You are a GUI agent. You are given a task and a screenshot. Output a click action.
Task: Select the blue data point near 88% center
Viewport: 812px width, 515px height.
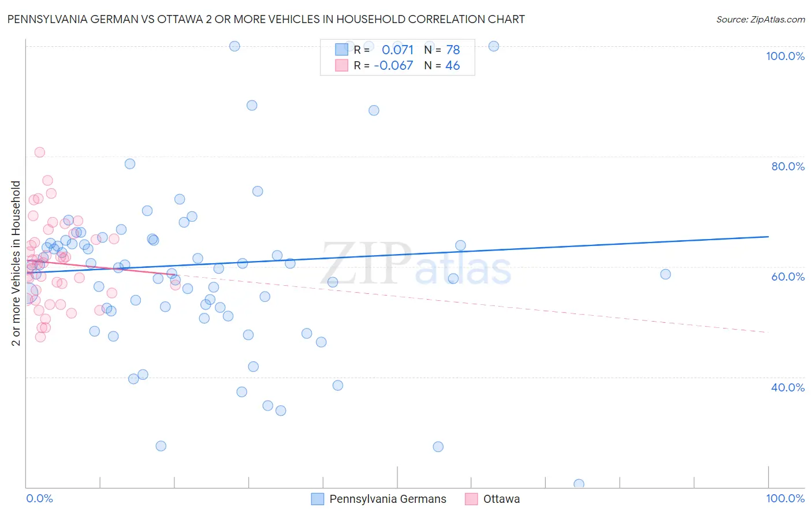click(x=374, y=110)
